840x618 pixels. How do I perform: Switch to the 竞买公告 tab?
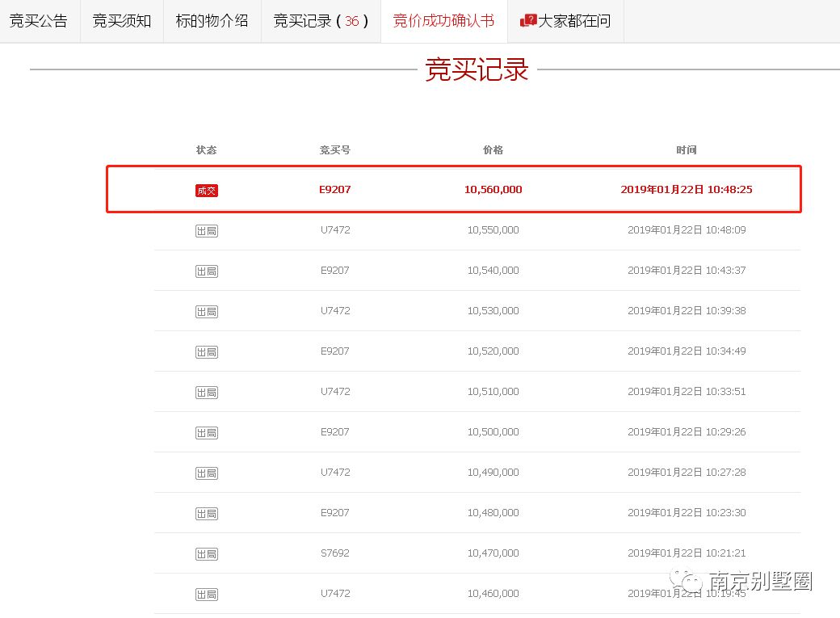(39, 20)
